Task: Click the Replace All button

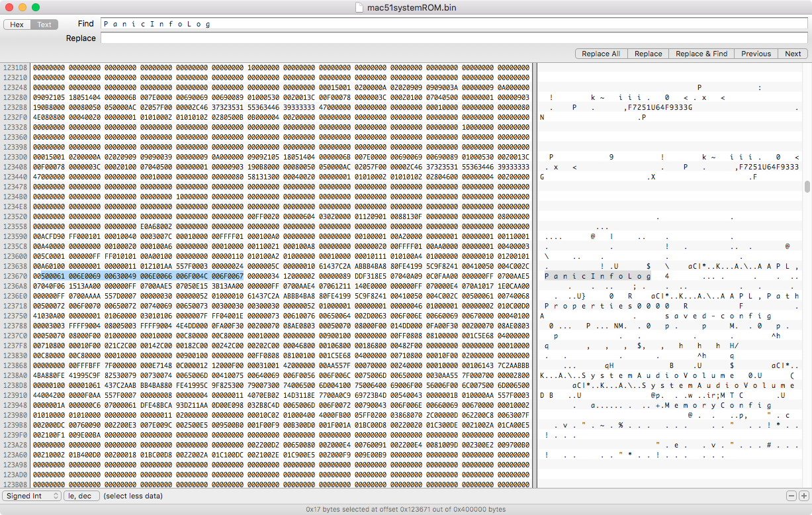Action: (601, 54)
